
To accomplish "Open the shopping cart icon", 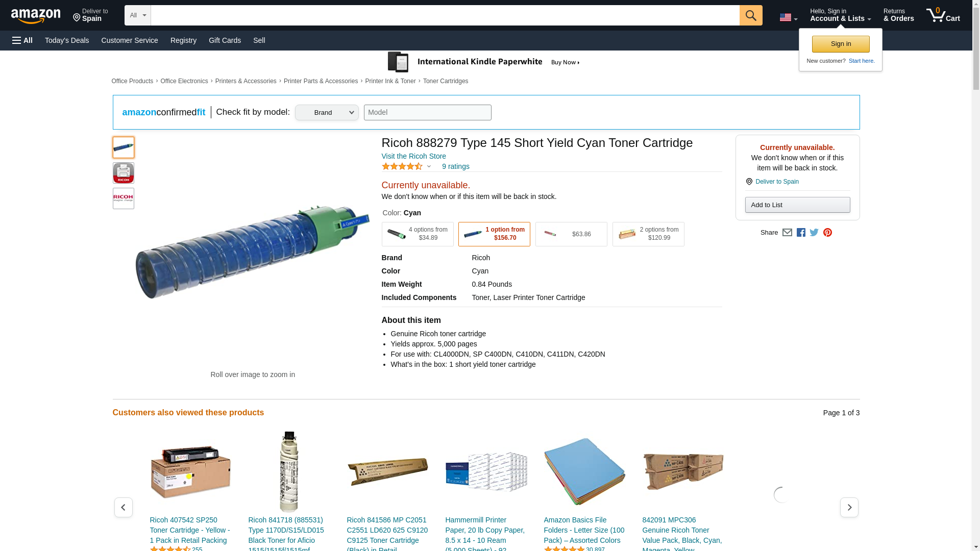I will pyautogui.click(x=942, y=15).
